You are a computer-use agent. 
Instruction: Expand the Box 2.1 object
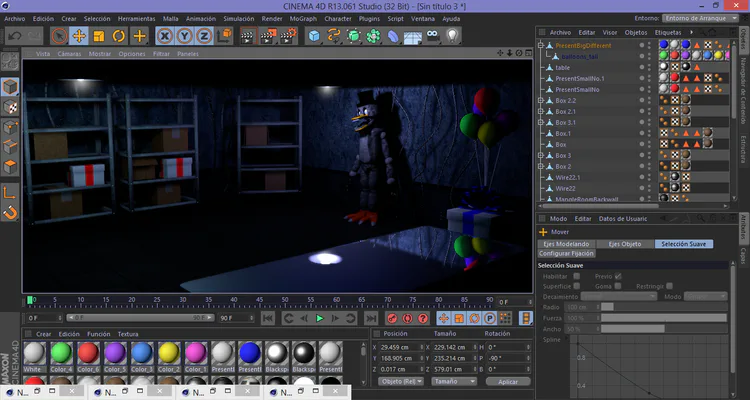click(541, 111)
